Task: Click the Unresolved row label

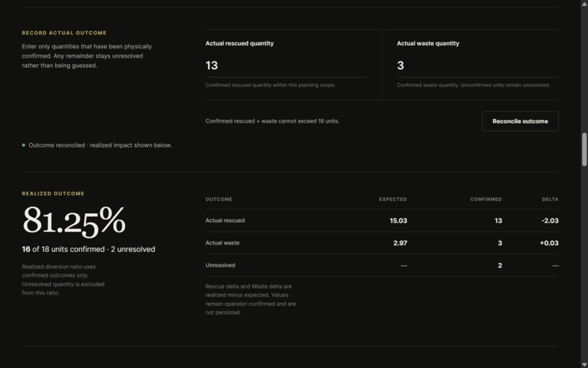Action: (220, 265)
